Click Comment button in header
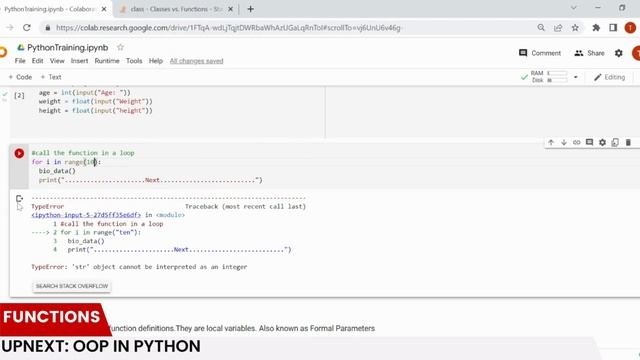The width and height of the screenshot is (640, 360). click(x=540, y=53)
